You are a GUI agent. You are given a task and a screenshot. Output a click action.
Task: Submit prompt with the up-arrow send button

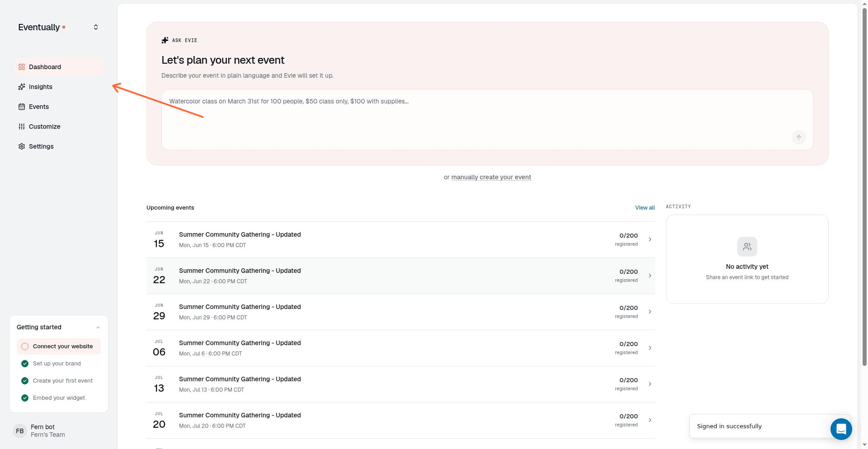[x=799, y=137]
